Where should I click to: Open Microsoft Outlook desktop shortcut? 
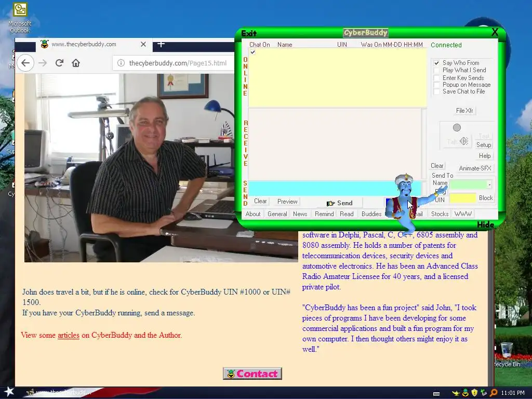tap(20, 18)
